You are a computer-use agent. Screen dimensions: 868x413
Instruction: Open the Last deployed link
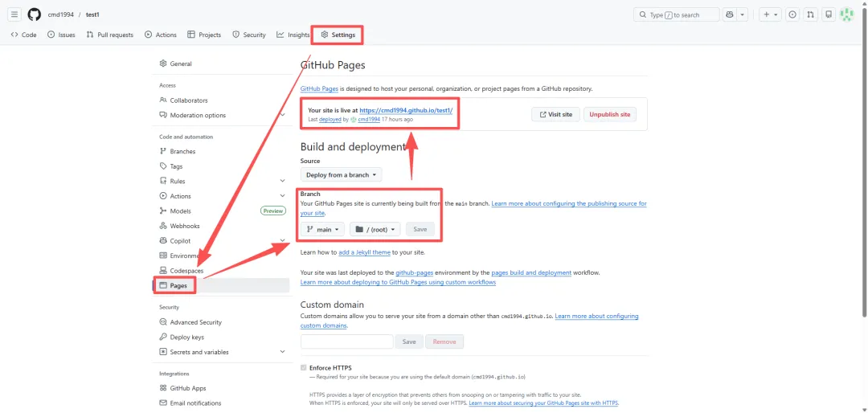coord(330,119)
